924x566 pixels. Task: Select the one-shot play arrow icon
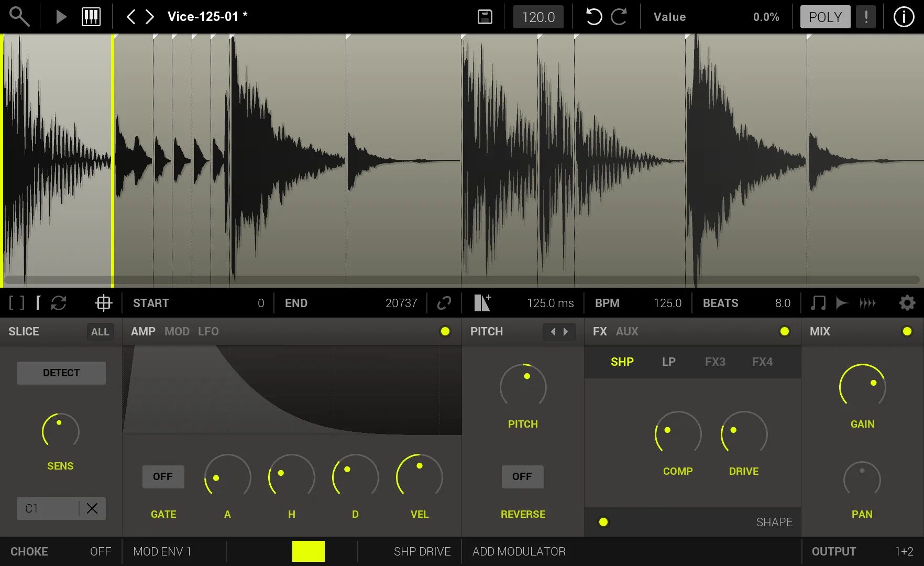point(842,303)
